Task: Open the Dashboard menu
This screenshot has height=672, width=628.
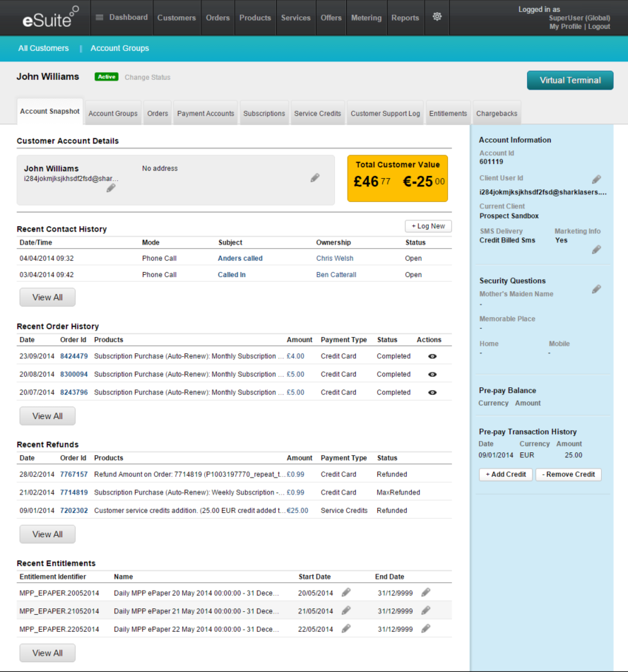Action: pyautogui.click(x=122, y=18)
